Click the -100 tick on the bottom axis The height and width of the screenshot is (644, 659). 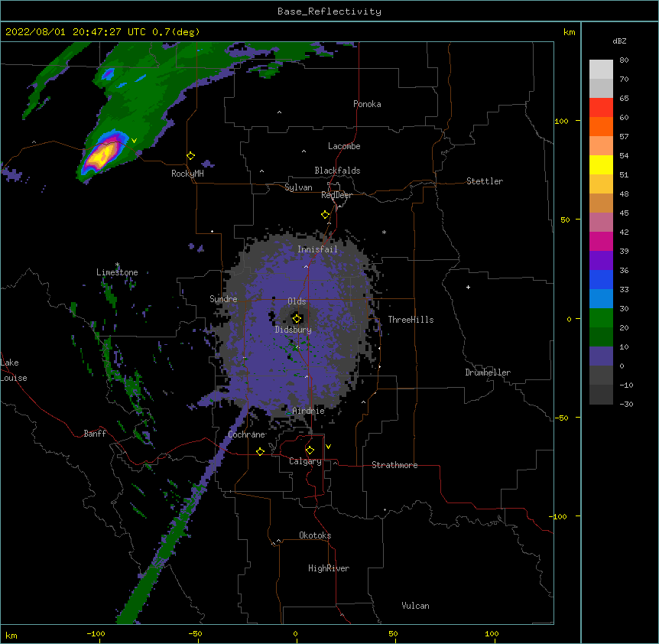pyautogui.click(x=96, y=633)
